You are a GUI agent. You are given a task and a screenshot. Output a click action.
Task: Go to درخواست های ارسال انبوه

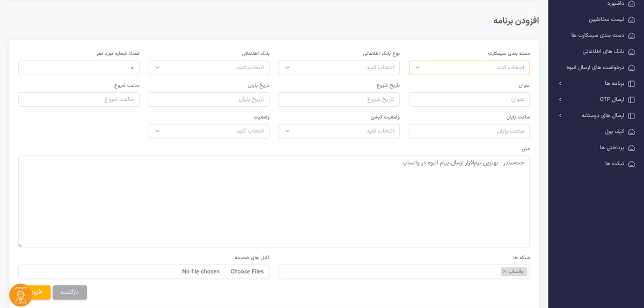coord(595,68)
